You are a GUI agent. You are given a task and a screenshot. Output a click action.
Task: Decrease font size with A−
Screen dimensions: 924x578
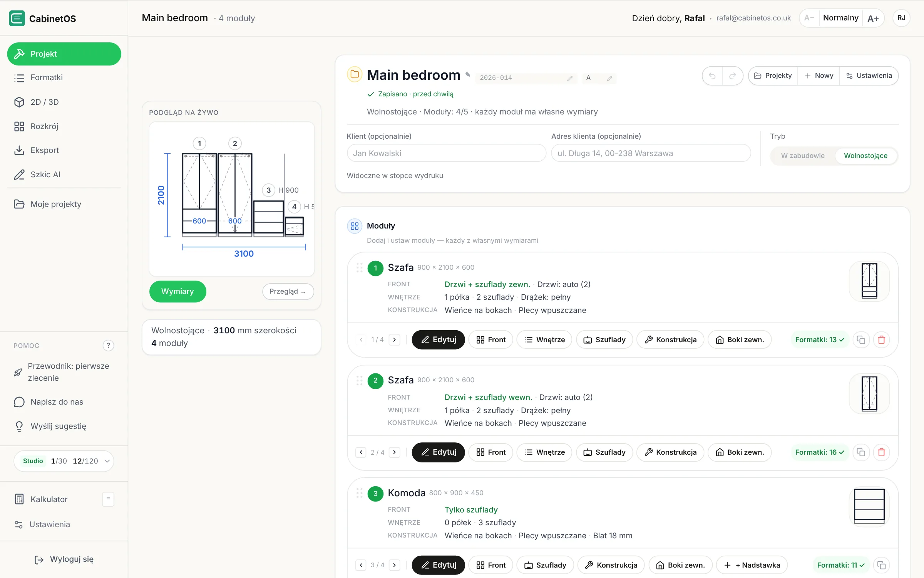click(809, 18)
